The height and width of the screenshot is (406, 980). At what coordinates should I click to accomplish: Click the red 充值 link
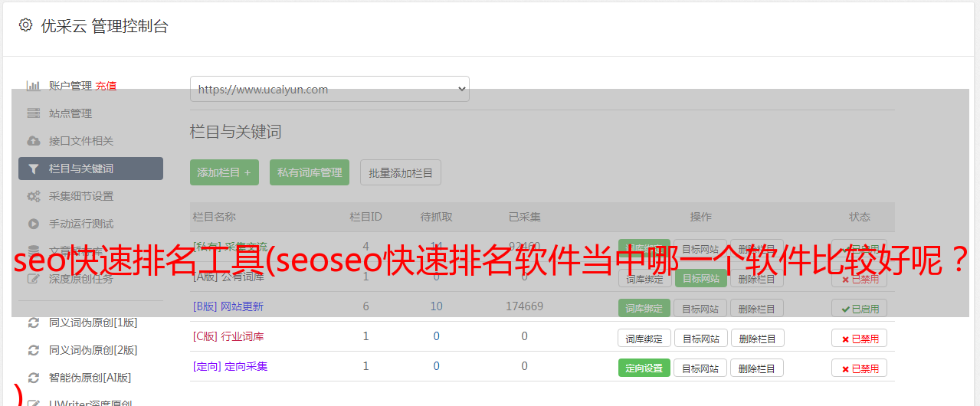point(107,86)
